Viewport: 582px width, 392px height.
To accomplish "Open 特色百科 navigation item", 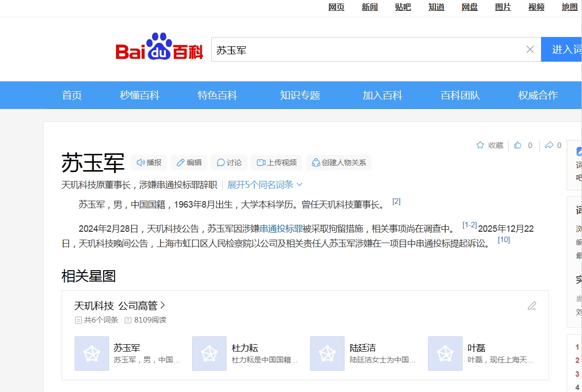I will 218,95.
